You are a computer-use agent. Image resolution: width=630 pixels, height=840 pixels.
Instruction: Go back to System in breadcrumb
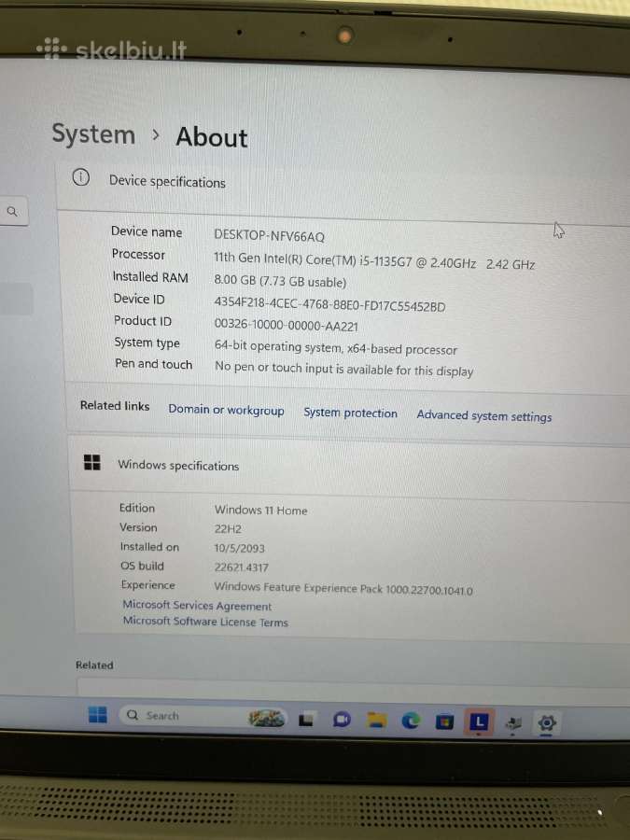tap(93, 133)
